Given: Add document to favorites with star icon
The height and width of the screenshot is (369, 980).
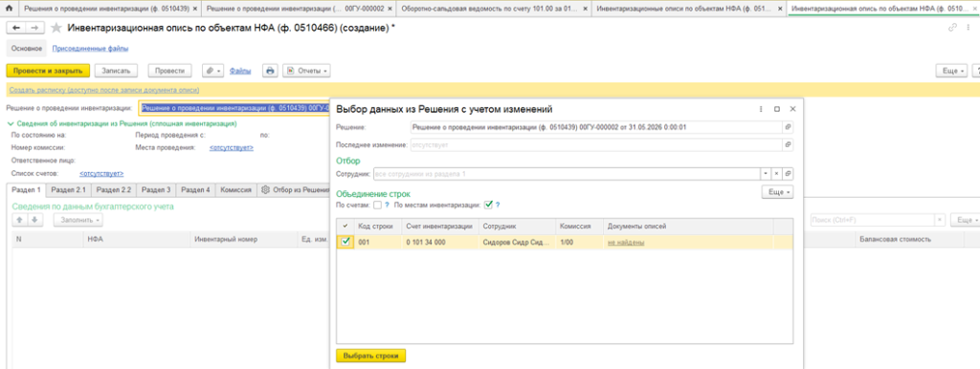Looking at the screenshot, I should [56, 28].
